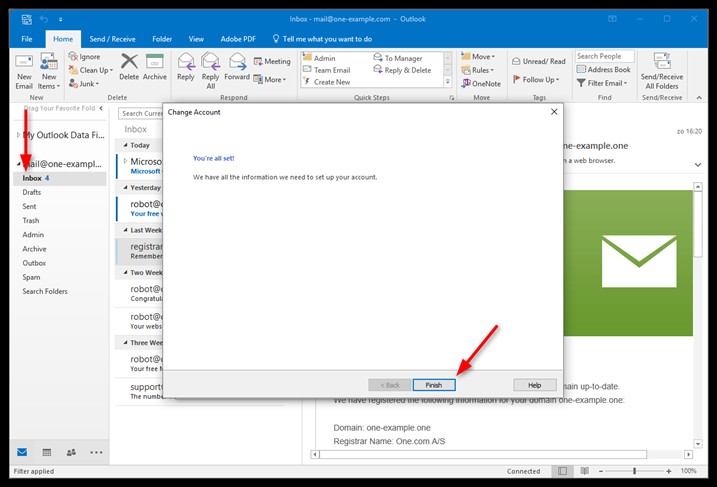Collapse the folder pane chevron

coord(101,108)
